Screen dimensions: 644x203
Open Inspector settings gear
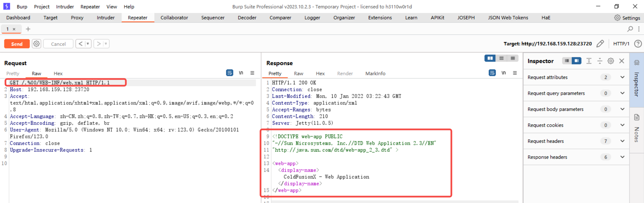pos(611,61)
